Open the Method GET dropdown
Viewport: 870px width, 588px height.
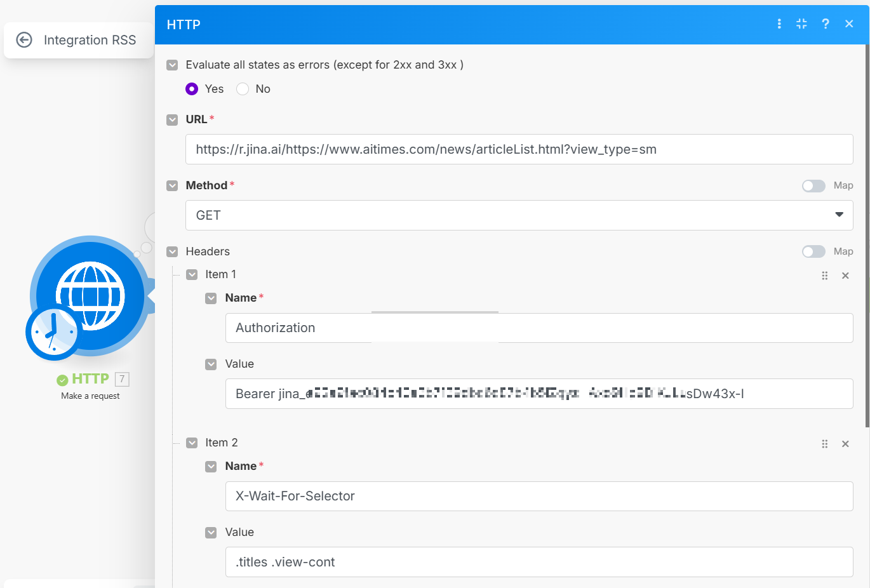coord(519,215)
